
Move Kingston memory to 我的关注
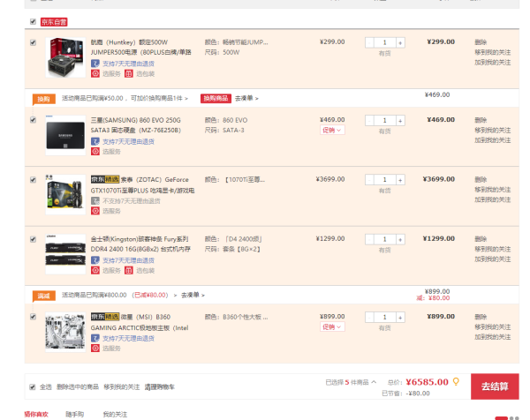coord(493,249)
